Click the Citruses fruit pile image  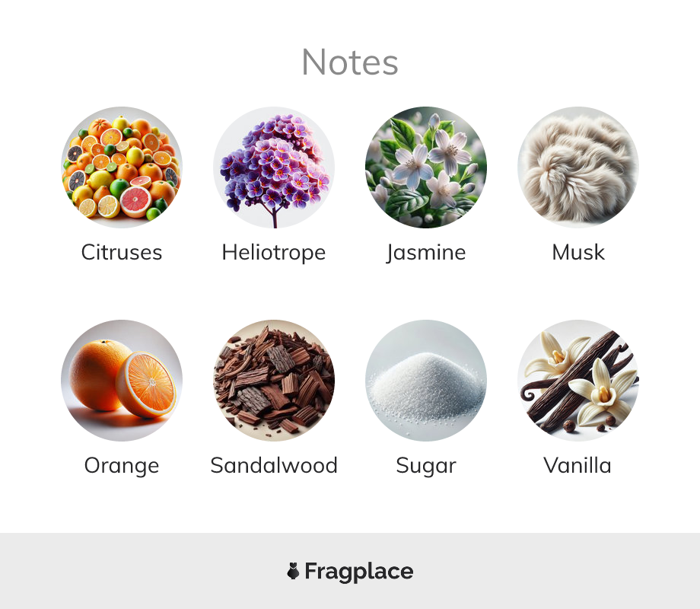point(122,167)
